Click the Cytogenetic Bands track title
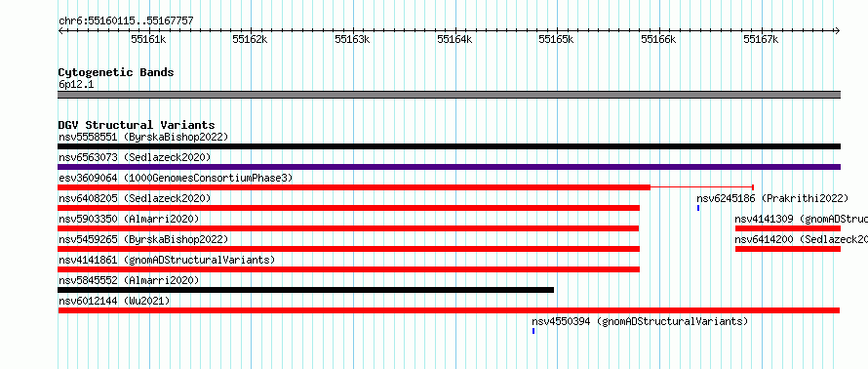Viewport: 868px width, 369px height. click(116, 72)
